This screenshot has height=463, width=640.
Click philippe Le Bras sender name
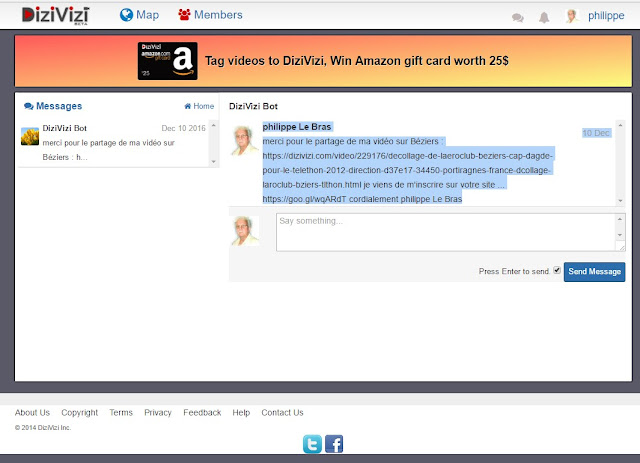pos(297,127)
